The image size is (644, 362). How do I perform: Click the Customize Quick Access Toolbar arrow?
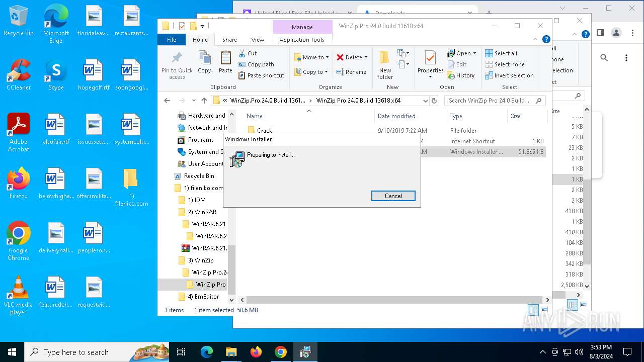[202, 26]
